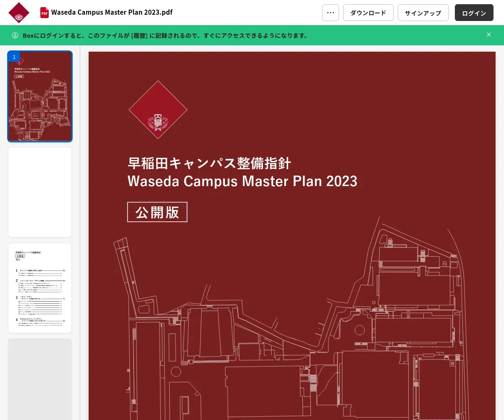Click the user icon in green banner
Viewport: 504px width, 420px height.
pyautogui.click(x=15, y=35)
